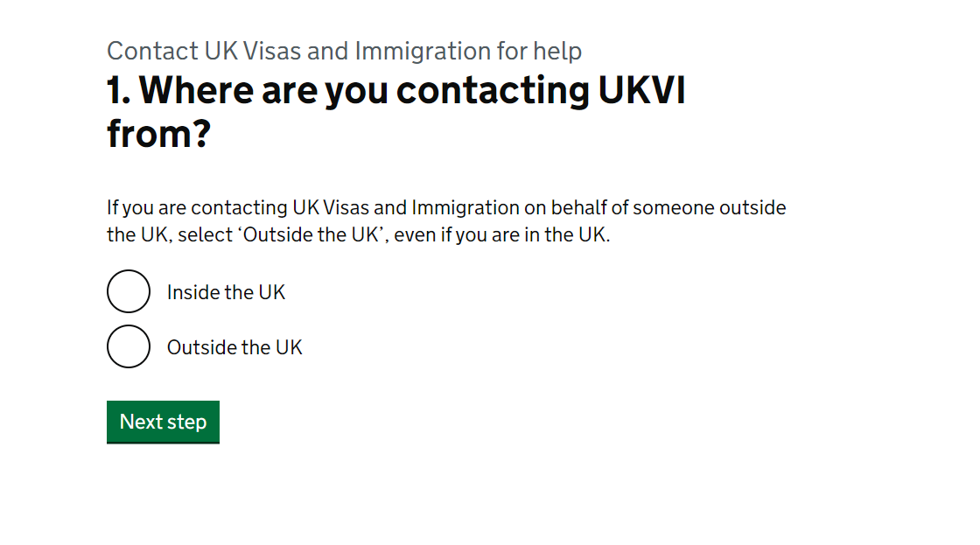Click the 'Contact UK Visas and Immigration for help' caption
Screen dimensions: 980x545
tap(343, 51)
